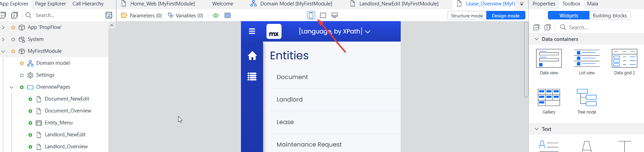The width and height of the screenshot is (644, 152).
Task: Select MyFirstModule in explorer
Action: pos(45,51)
